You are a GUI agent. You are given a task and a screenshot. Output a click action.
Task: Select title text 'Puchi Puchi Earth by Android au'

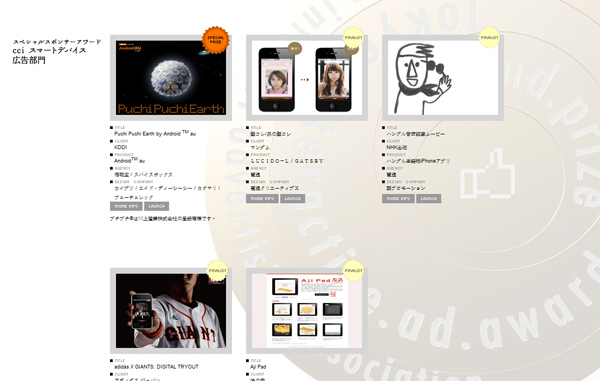[x=155, y=133]
